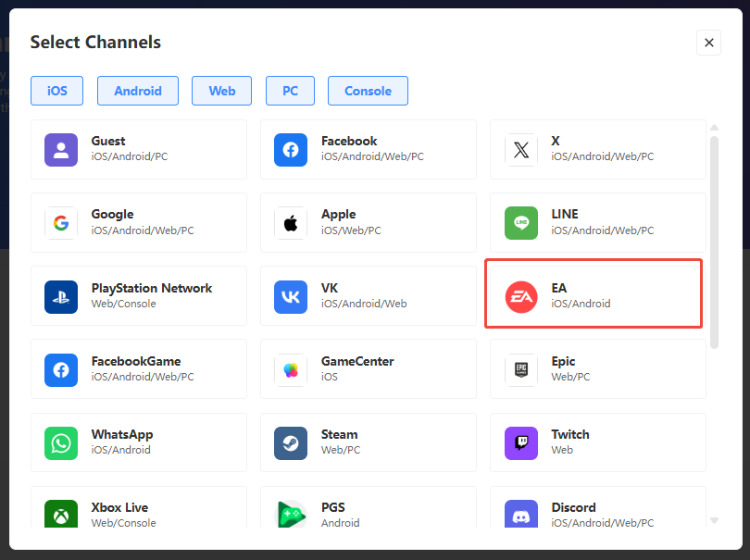Filter channels by Console platform
This screenshot has width=750, height=560.
368,91
